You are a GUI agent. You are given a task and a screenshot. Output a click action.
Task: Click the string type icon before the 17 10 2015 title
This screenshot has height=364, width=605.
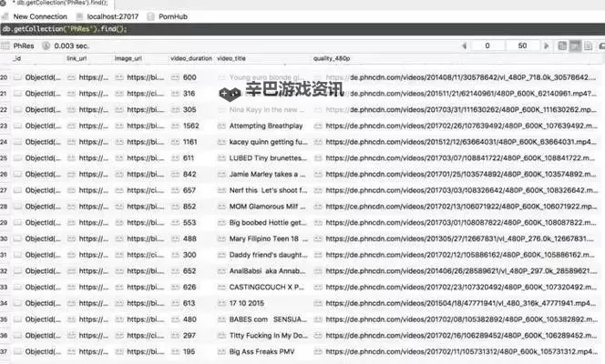[221, 303]
